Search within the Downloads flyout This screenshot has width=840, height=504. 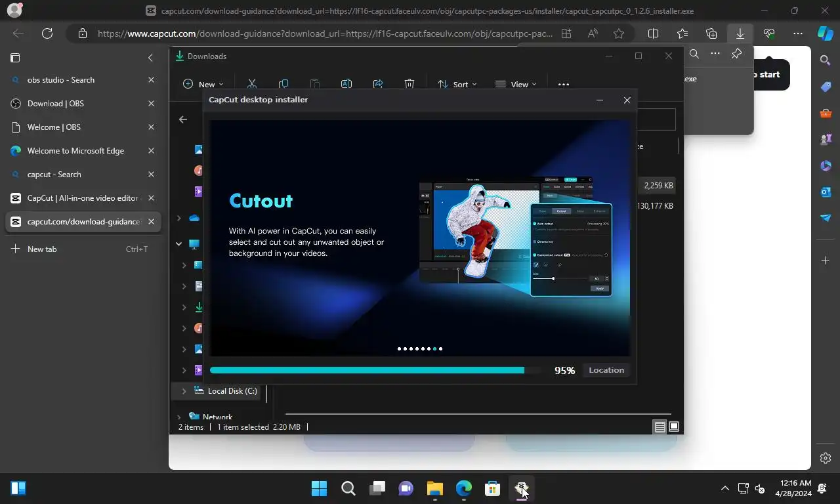tap(694, 54)
